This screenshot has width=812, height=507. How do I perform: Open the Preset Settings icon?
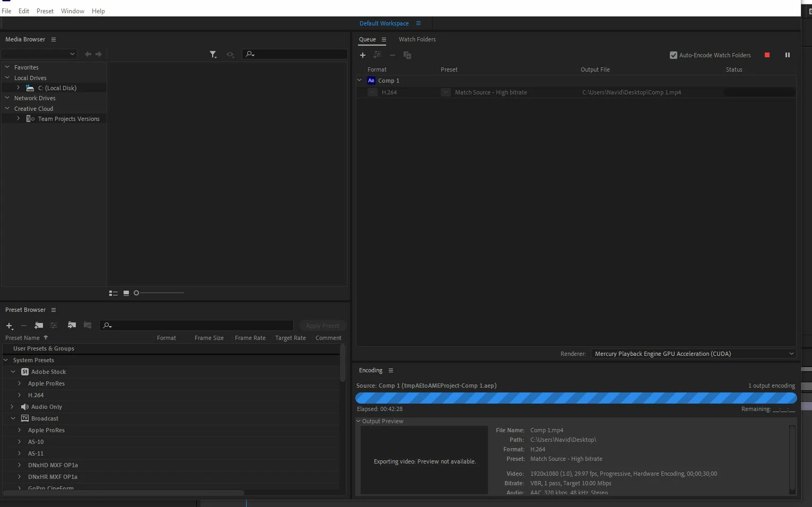54,326
